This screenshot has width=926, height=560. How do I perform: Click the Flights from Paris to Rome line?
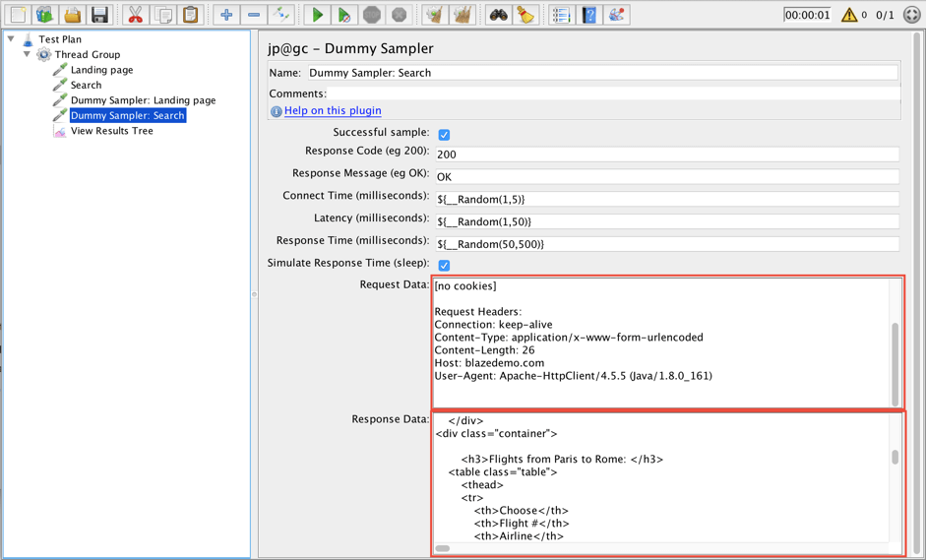point(562,459)
